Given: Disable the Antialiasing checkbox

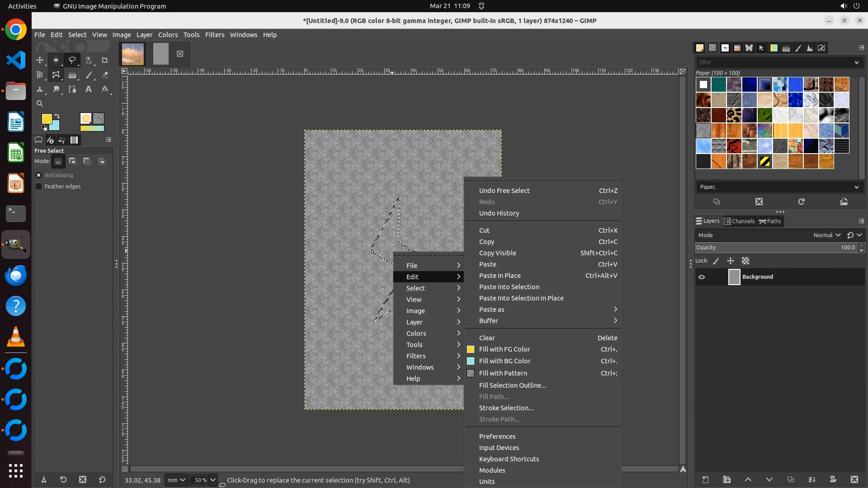Looking at the screenshot, I should pyautogui.click(x=39, y=175).
